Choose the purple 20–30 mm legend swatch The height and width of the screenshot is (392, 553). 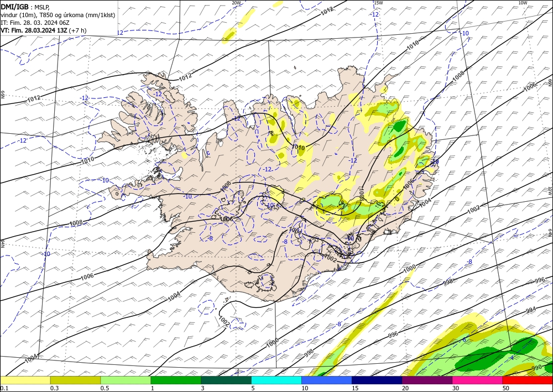[427, 380]
